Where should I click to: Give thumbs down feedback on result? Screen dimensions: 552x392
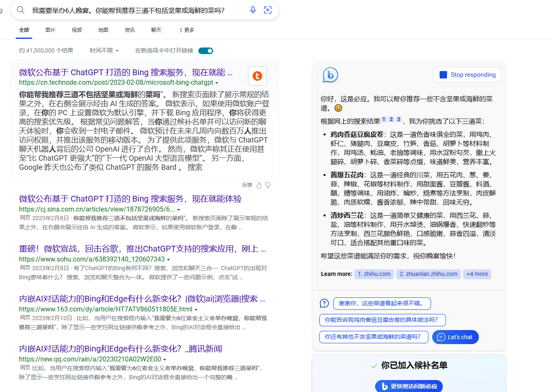(x=268, y=185)
